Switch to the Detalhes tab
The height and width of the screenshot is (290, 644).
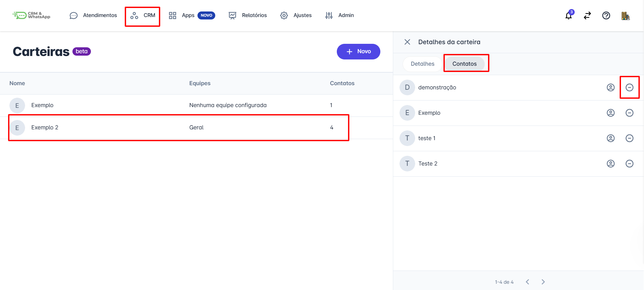point(422,64)
